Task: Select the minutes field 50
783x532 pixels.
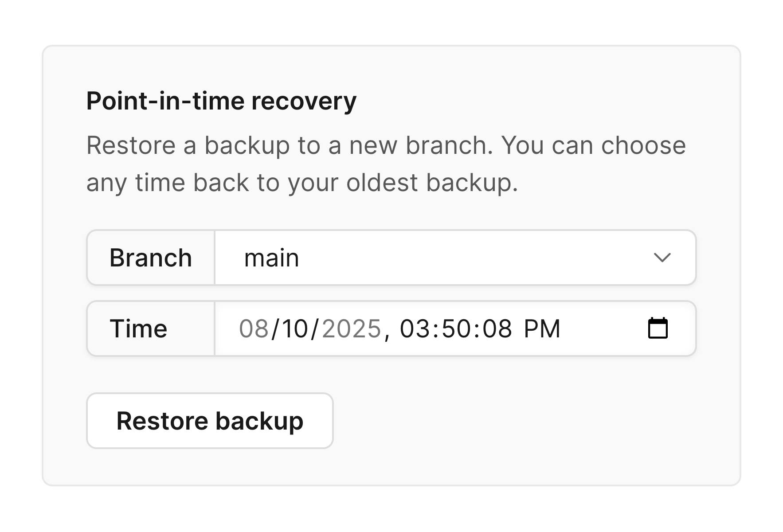Action: click(x=455, y=329)
